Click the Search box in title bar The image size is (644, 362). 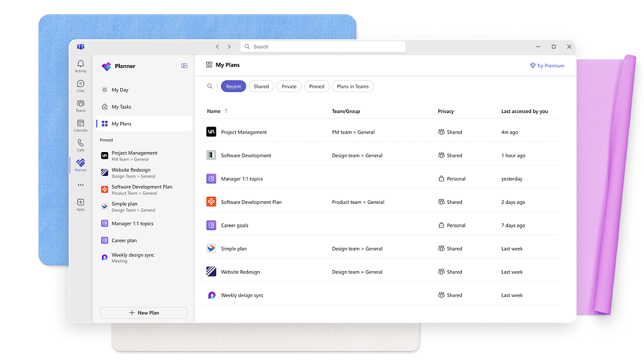click(323, 47)
